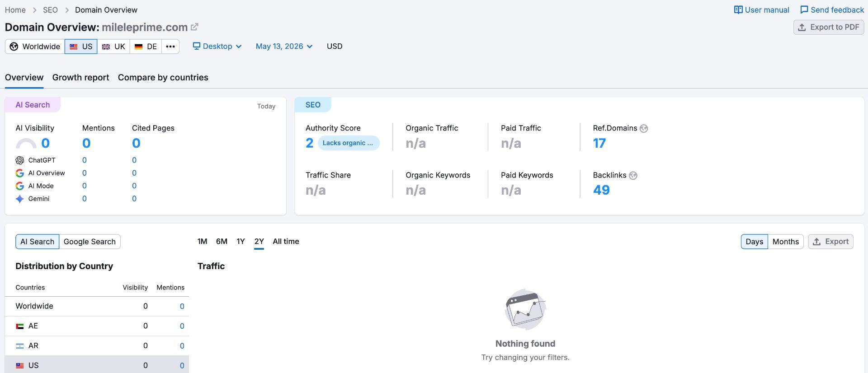Click the AI Search section label

tap(33, 105)
